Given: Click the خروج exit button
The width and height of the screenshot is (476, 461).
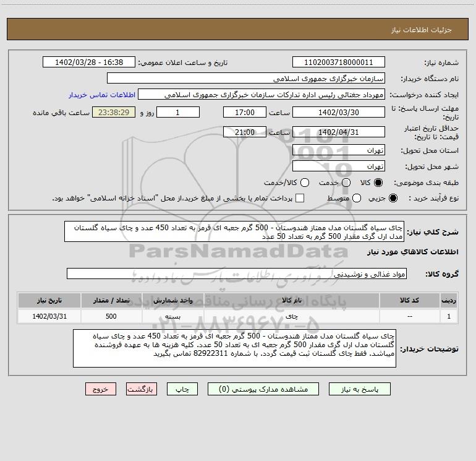Looking at the screenshot, I should (x=101, y=389).
